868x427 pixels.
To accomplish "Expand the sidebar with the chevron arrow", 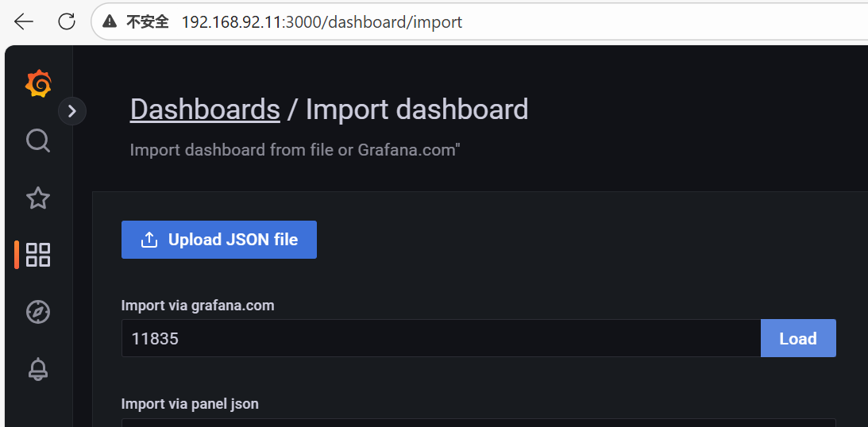I will pyautogui.click(x=72, y=111).
